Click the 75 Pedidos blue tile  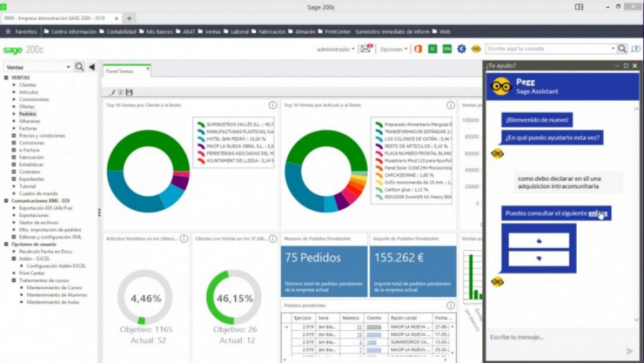[324, 271]
